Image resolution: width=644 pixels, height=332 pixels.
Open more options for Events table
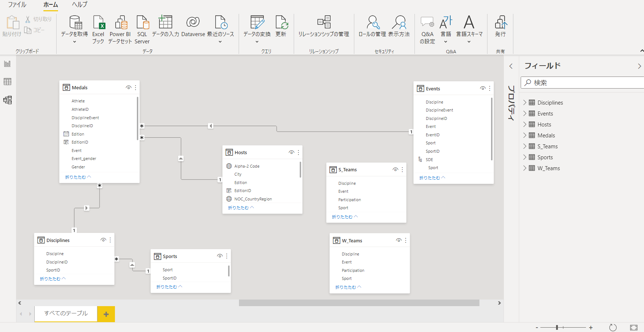point(490,89)
